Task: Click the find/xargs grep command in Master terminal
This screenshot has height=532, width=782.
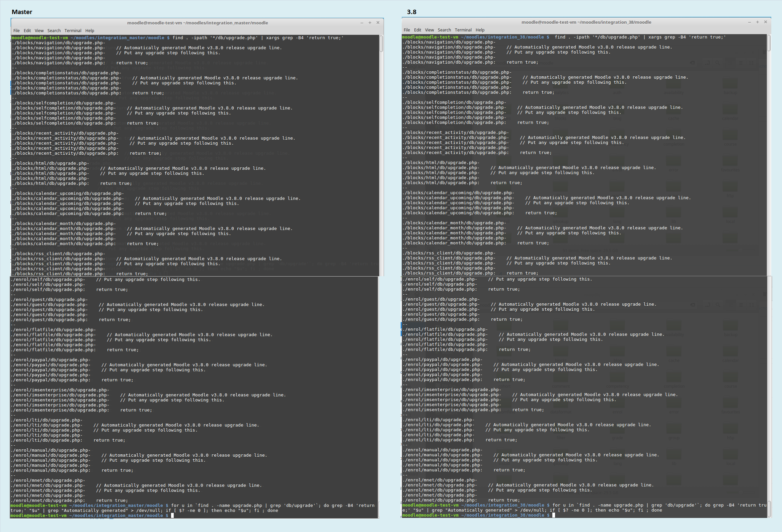Action: pos(258,38)
